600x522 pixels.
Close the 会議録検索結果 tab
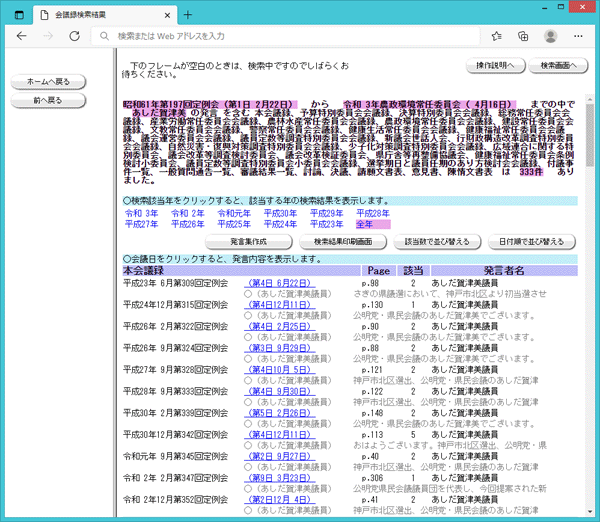167,15
